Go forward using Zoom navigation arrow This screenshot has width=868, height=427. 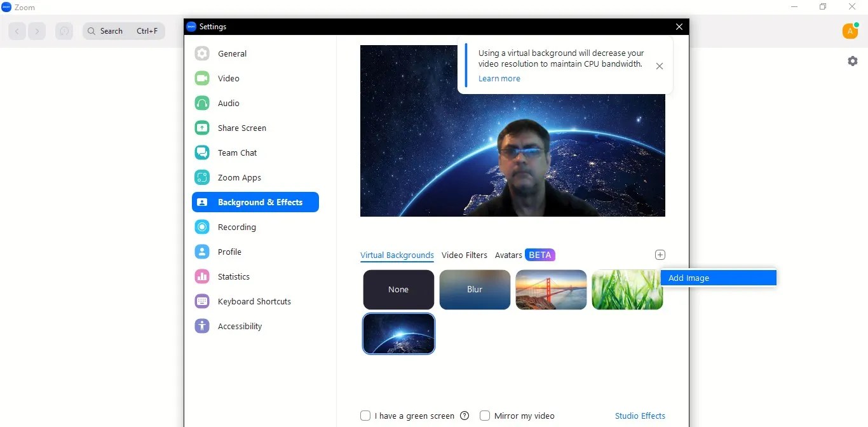37,30
